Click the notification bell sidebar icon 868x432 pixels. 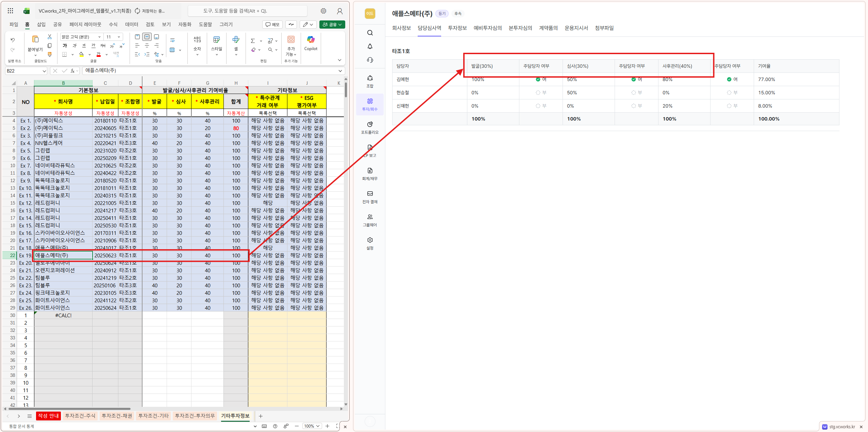pos(370,46)
